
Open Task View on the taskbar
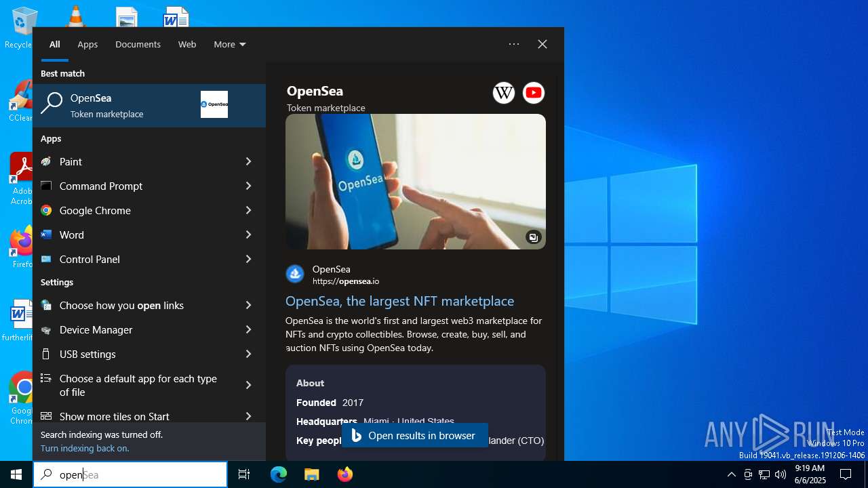click(x=244, y=474)
